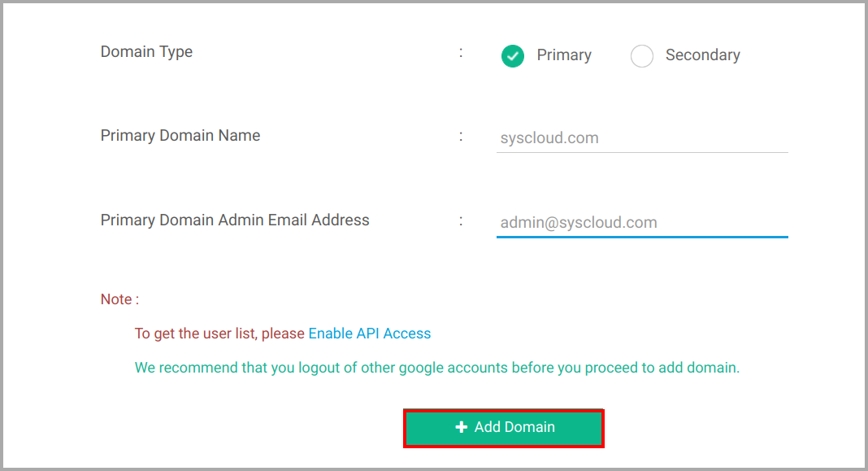This screenshot has height=471, width=868.
Task: Click the colon beside Admin Email Address label
Action: (x=461, y=221)
